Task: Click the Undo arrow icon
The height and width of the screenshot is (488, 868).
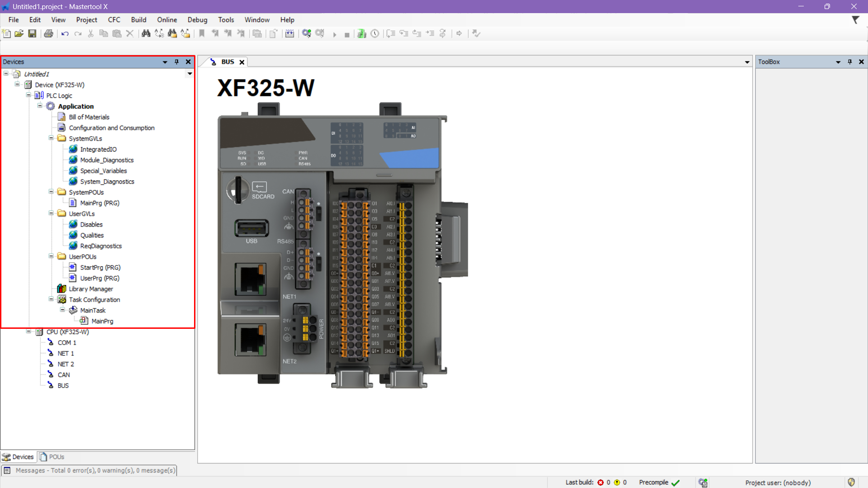Action: pos(65,33)
